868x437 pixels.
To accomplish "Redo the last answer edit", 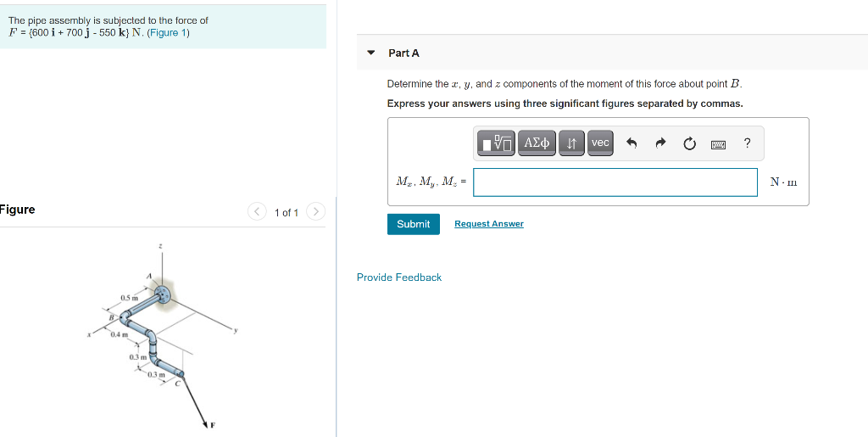I will 659,143.
